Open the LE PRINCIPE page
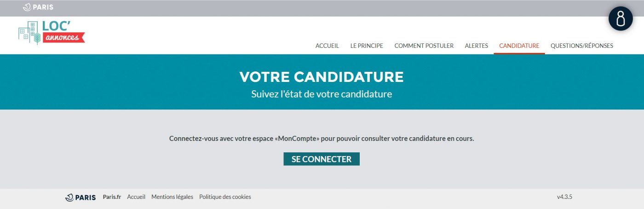 (x=367, y=46)
